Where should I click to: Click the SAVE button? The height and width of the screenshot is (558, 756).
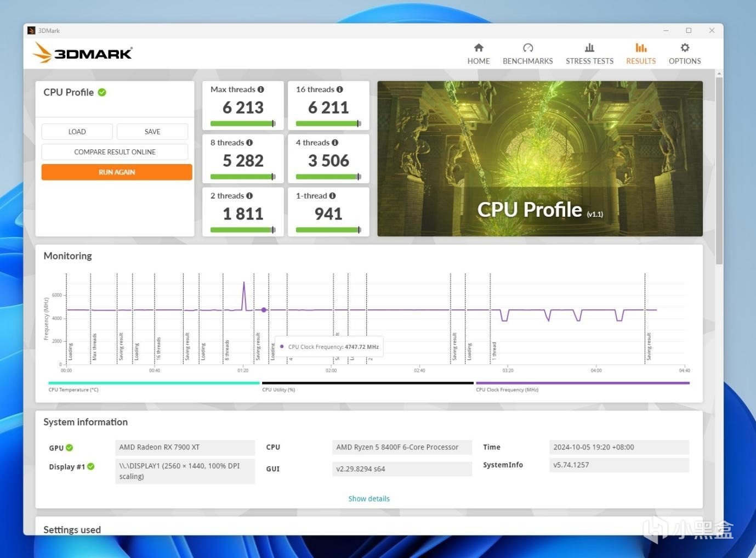point(152,132)
